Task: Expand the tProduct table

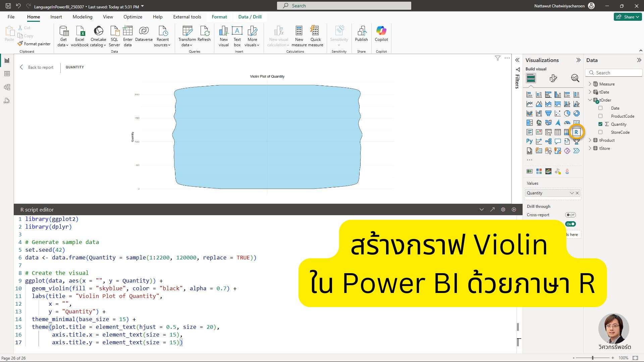Action: [590, 140]
